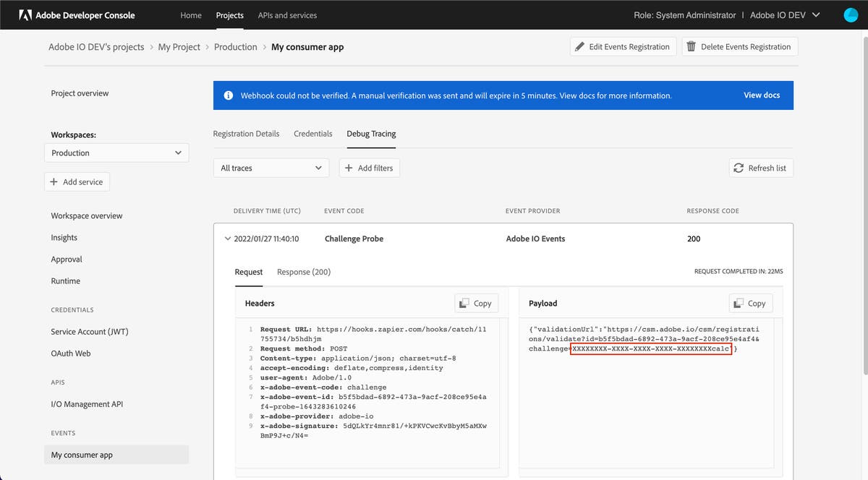This screenshot has height=480, width=868.
Task: Copy the request Headers
Action: pos(476,304)
